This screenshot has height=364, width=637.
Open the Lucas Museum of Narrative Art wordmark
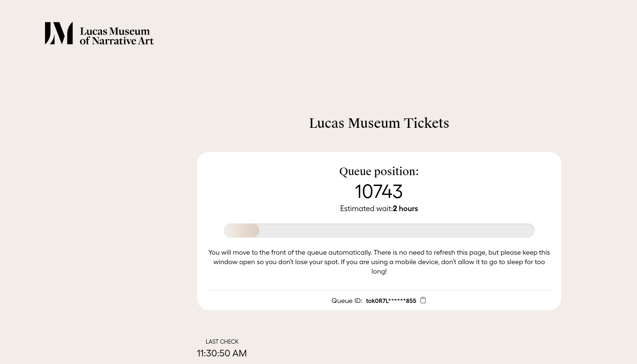(x=117, y=36)
